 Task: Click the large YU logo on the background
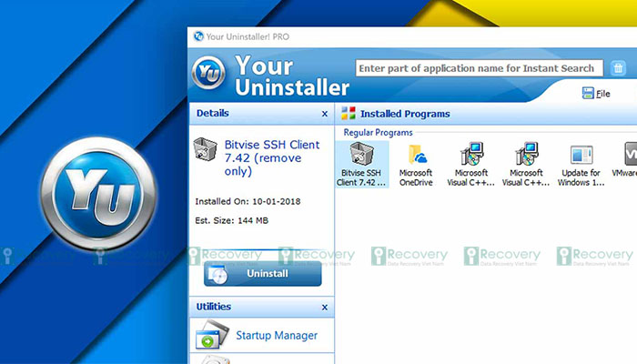click(x=98, y=194)
